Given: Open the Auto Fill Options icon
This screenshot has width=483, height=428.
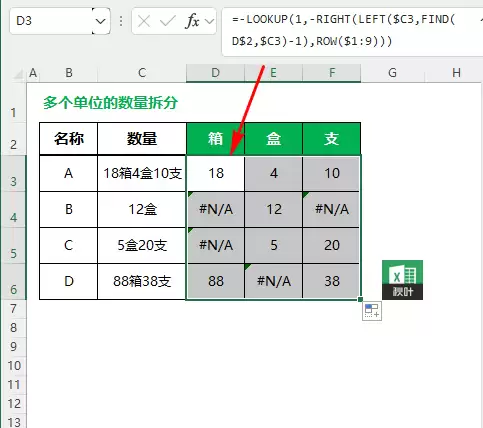Looking at the screenshot, I should (372, 311).
